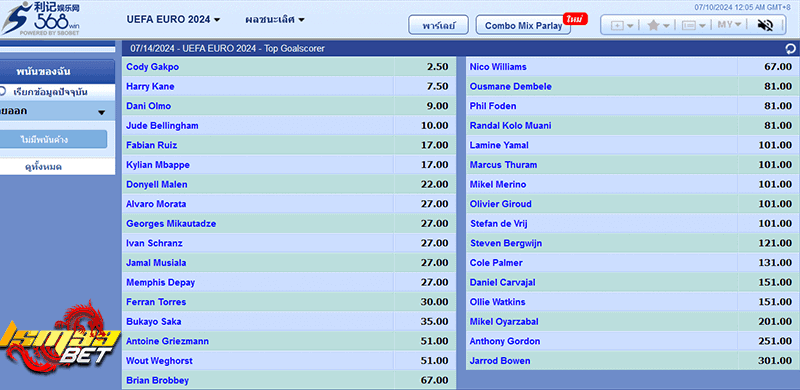Click the refresh icon in Top Goalscorer header
The width and height of the screenshot is (800, 390).
790,49
